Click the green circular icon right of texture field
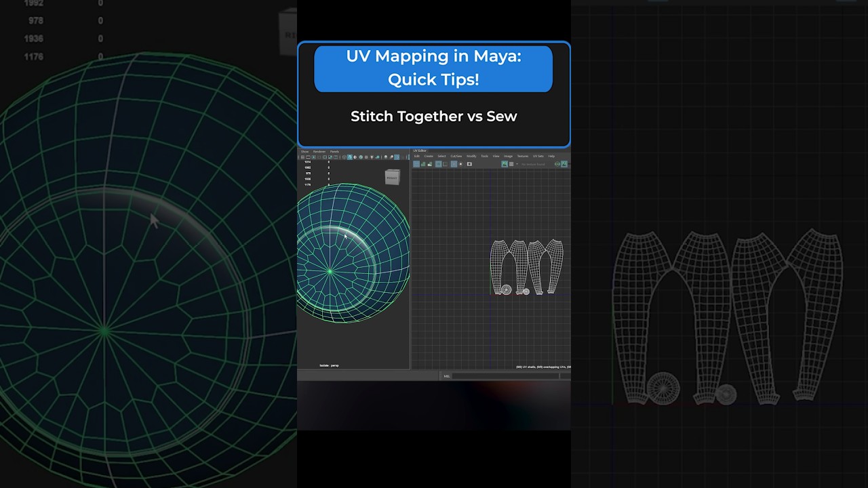Viewport: 868px width, 488px height. pos(557,164)
